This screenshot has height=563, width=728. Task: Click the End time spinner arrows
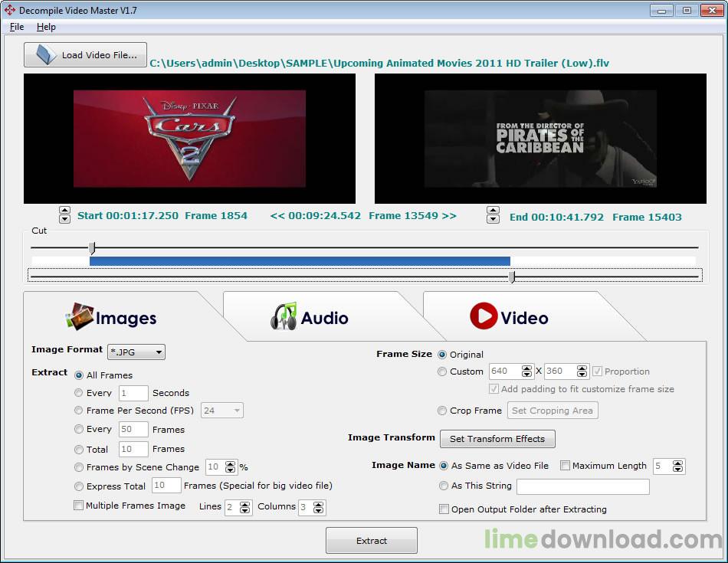pos(493,216)
